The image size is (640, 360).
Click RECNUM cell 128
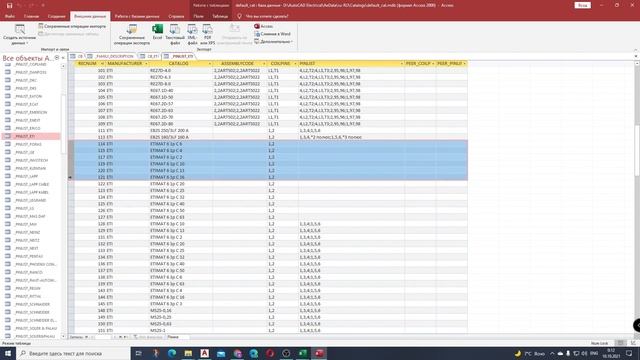coord(90,224)
